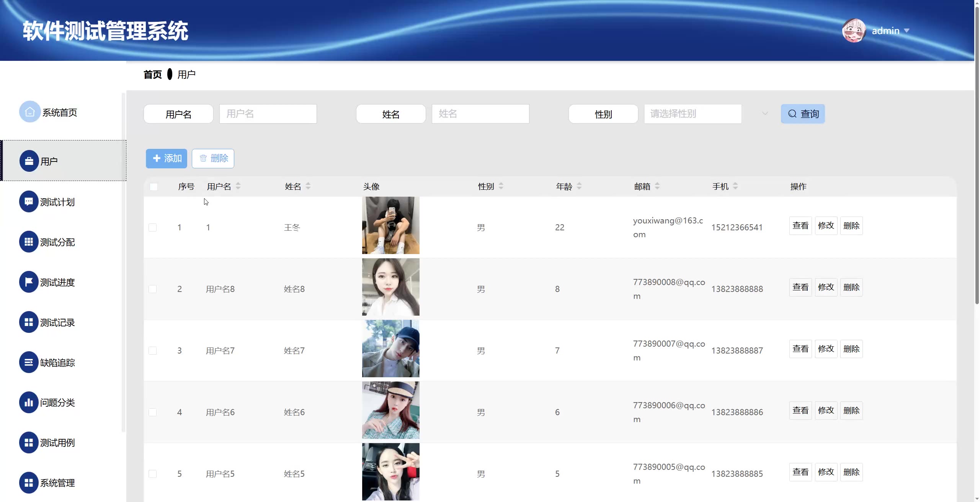The image size is (980, 502).
Task: Click the 用户名 search input field
Action: point(268,114)
